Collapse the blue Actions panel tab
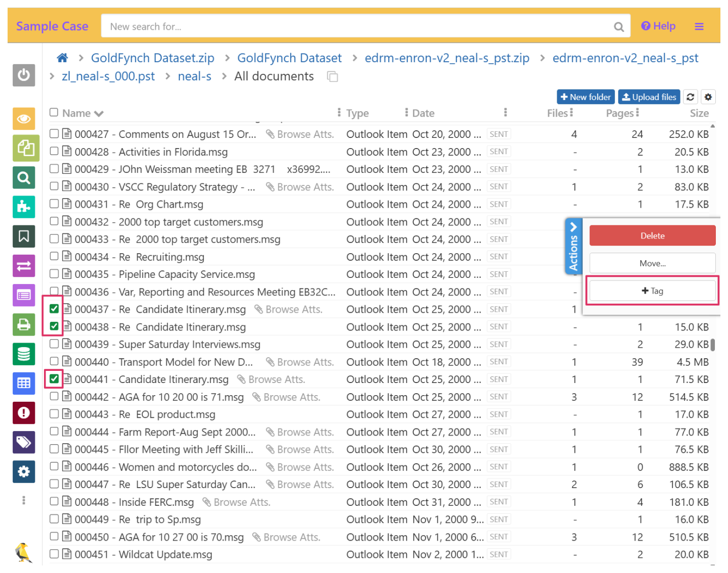Image resolution: width=728 pixels, height=573 pixels. (x=573, y=247)
